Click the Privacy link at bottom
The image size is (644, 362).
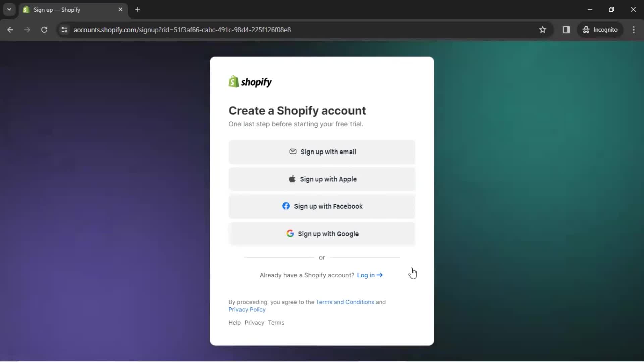[254, 323]
